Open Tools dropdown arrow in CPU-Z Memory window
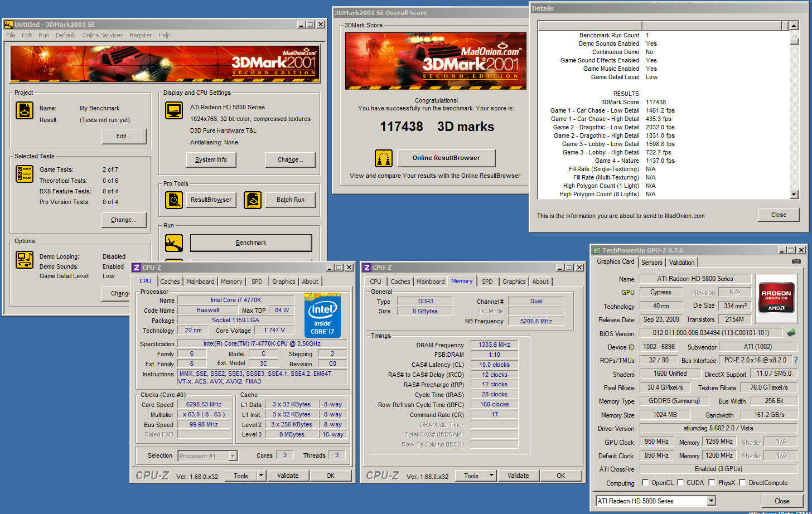Viewport: 812px width, 514px height. point(491,476)
